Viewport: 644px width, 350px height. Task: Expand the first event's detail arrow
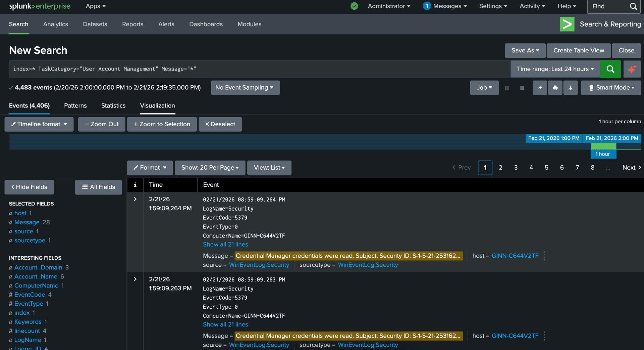pyautogui.click(x=135, y=199)
